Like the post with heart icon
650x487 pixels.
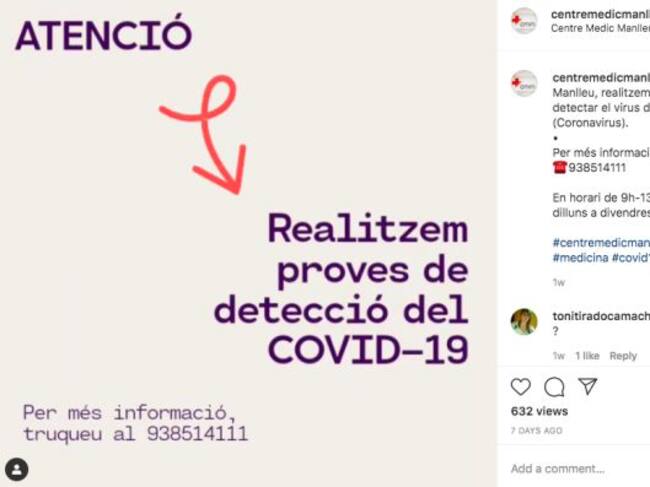[x=520, y=387]
